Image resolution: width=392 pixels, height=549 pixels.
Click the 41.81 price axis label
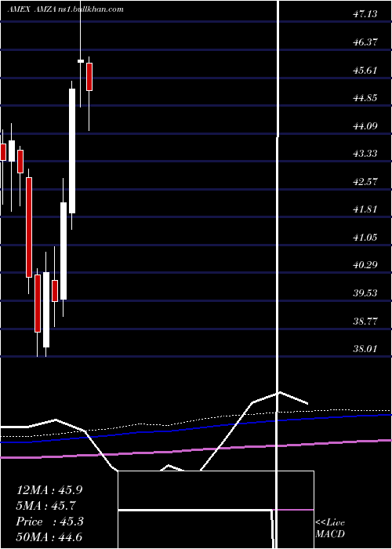[x=365, y=209]
